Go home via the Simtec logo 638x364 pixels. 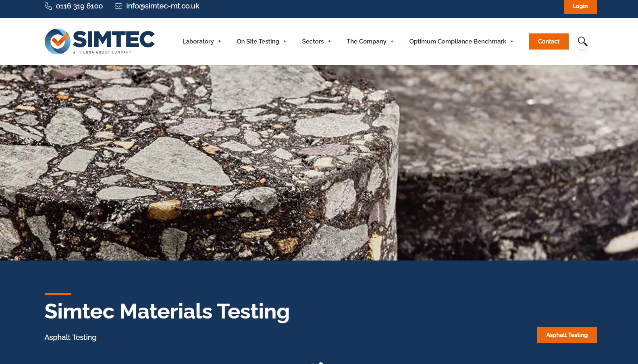pos(100,41)
